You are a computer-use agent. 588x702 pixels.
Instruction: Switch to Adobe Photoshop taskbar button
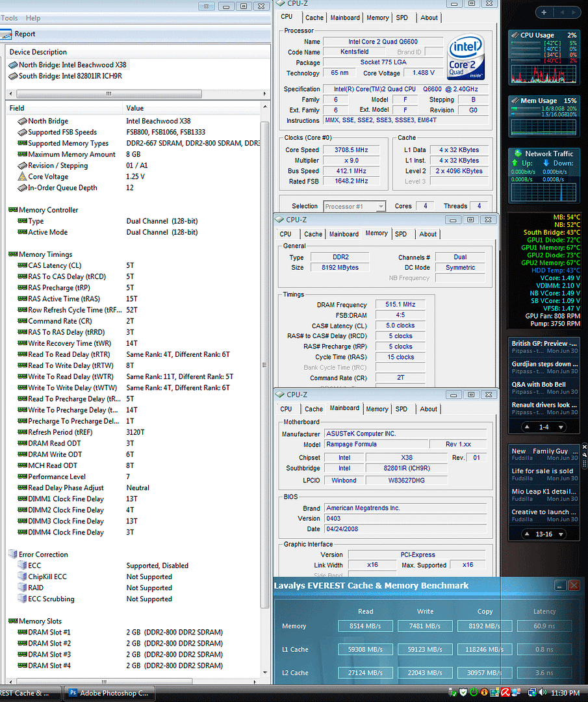coord(109,693)
